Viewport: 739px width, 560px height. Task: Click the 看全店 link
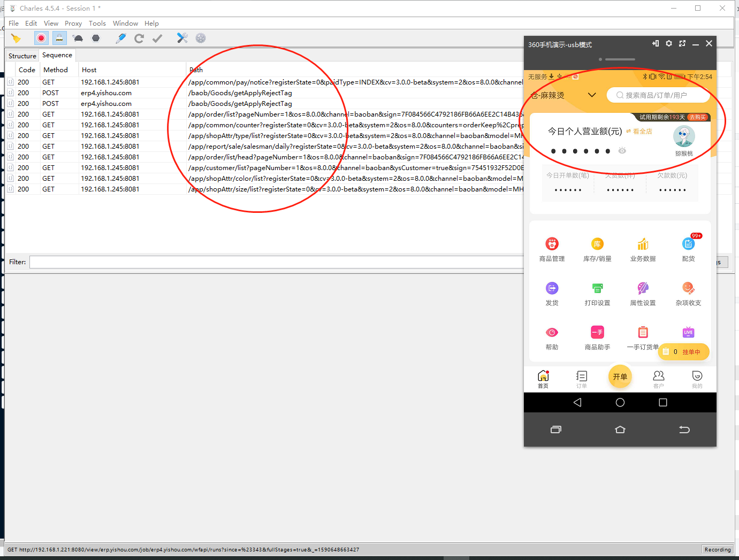coord(639,132)
